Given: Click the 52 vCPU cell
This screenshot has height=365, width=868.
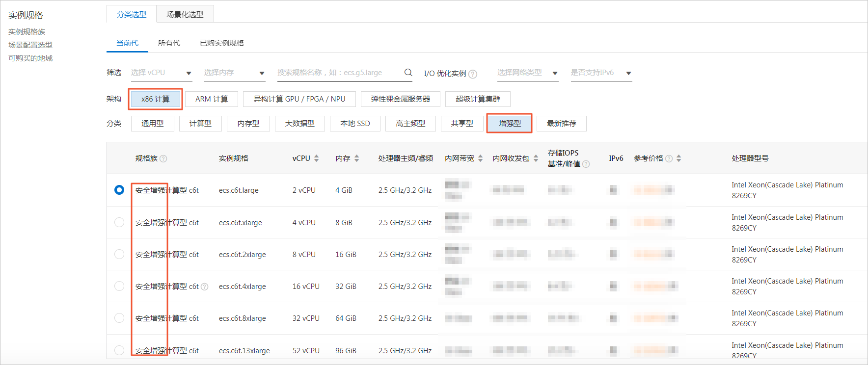Looking at the screenshot, I should (306, 351).
